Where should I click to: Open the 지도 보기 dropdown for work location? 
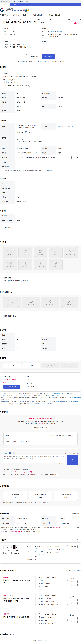tap(75, 157)
